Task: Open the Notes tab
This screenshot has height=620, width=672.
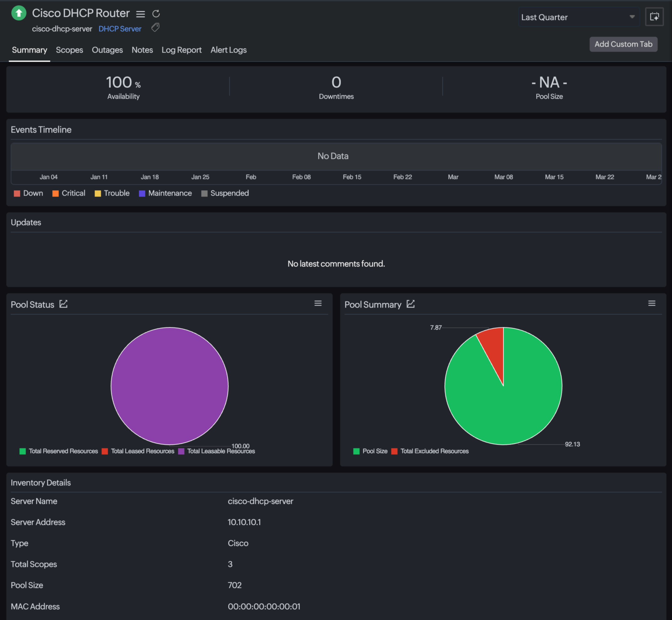Action: [142, 50]
